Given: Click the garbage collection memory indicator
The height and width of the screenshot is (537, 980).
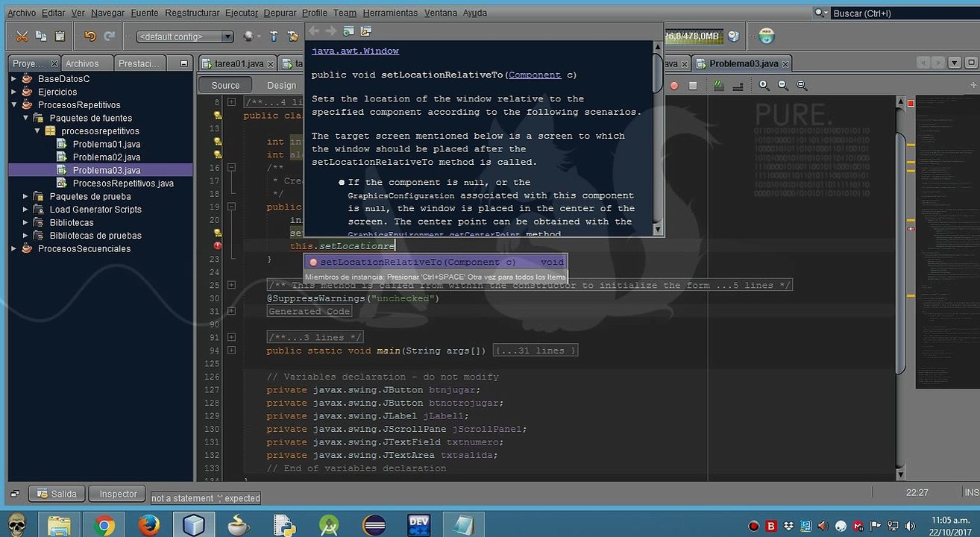Looking at the screenshot, I should pyautogui.click(x=693, y=36).
